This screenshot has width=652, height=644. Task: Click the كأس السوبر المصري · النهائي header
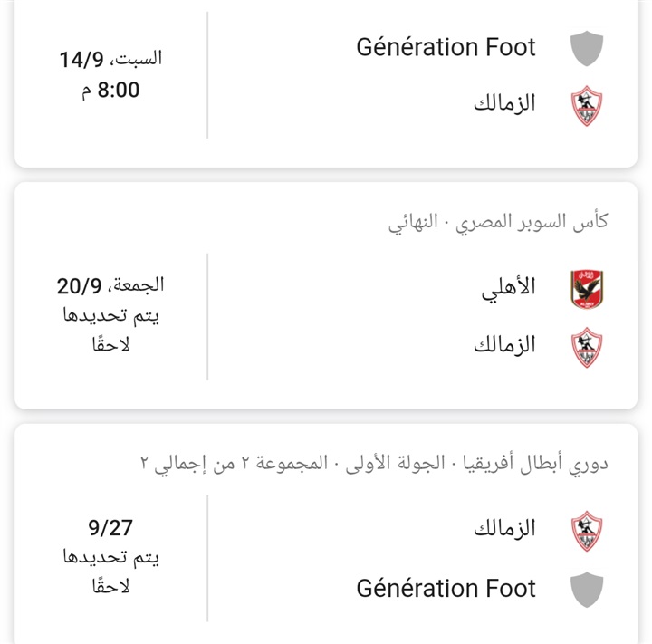pos(498,222)
